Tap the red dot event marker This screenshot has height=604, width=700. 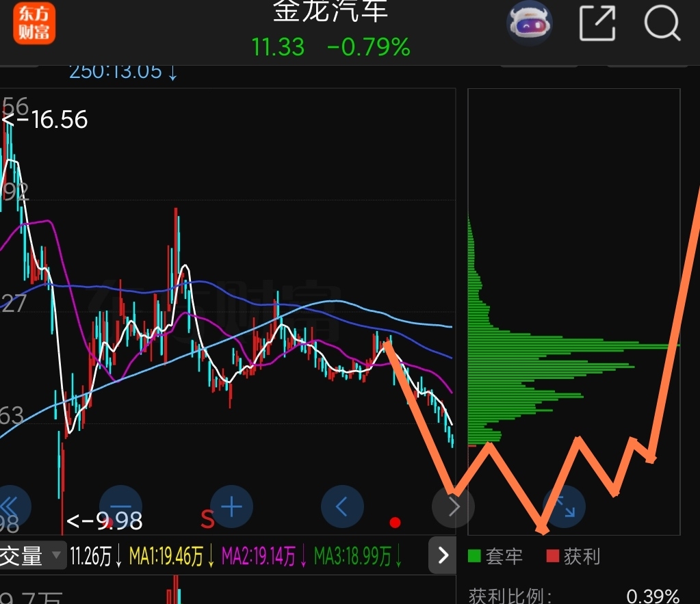coord(395,523)
